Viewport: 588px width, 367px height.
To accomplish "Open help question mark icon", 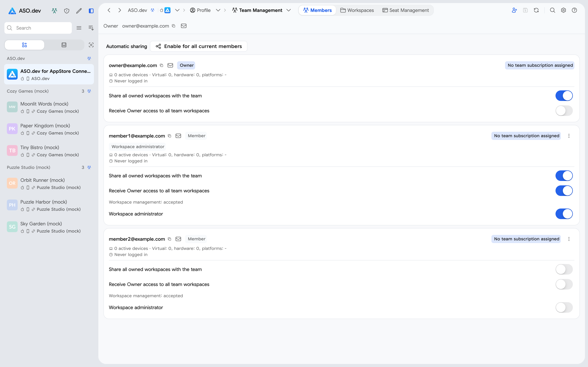I will click(574, 10).
